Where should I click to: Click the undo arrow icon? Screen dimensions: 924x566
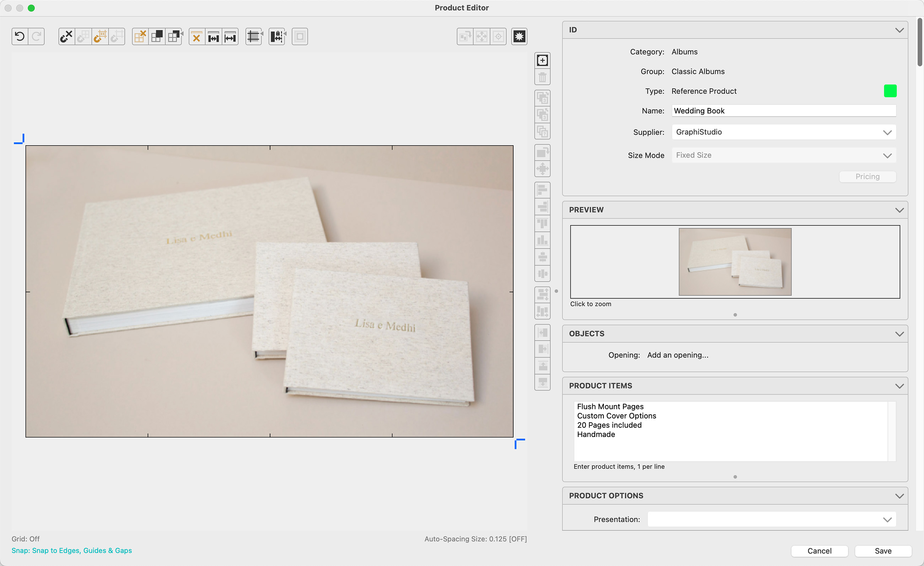(x=20, y=36)
